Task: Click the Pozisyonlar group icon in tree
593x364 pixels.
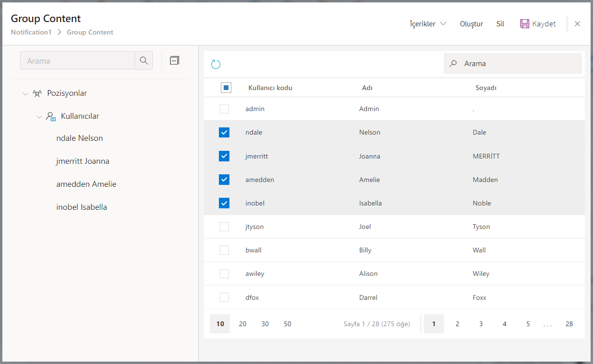Action: click(x=37, y=93)
